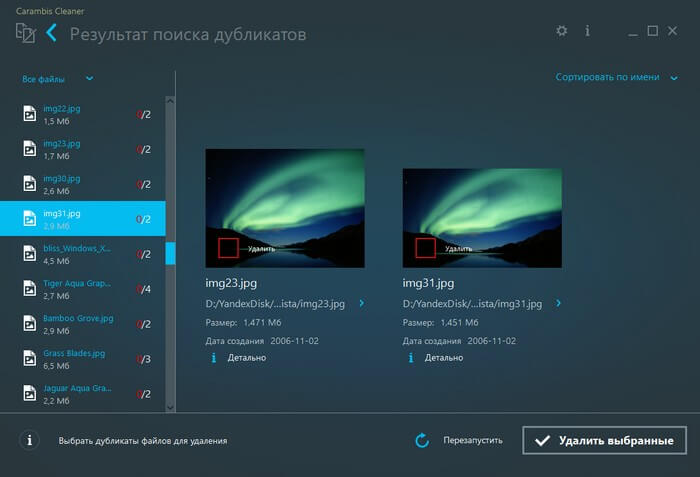Click the 0/3 counter for Grass Blades.jpg
Image resolution: width=700 pixels, height=477 pixels.
click(143, 359)
